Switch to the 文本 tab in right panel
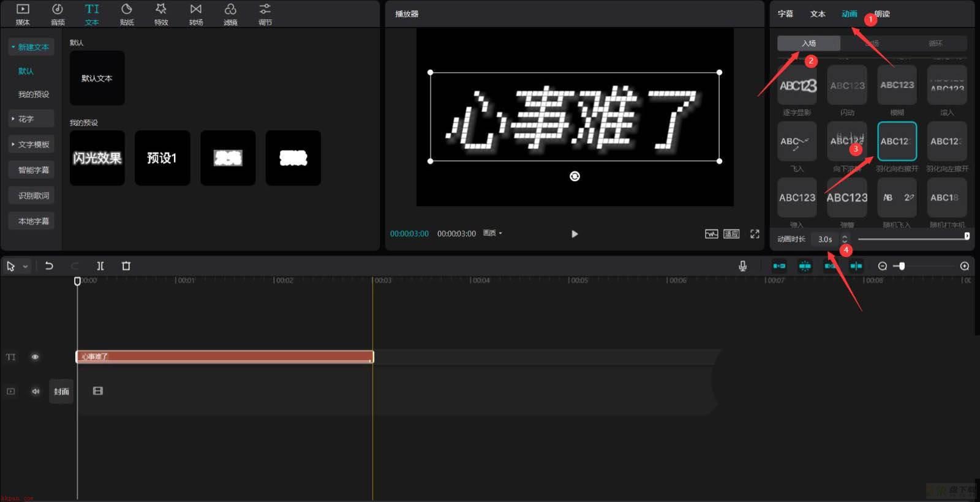 [x=818, y=13]
